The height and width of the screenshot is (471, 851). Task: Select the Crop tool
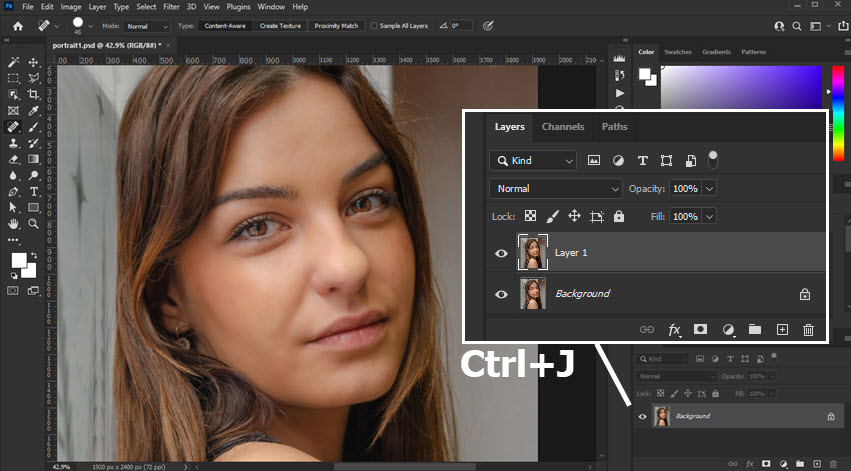[34, 94]
